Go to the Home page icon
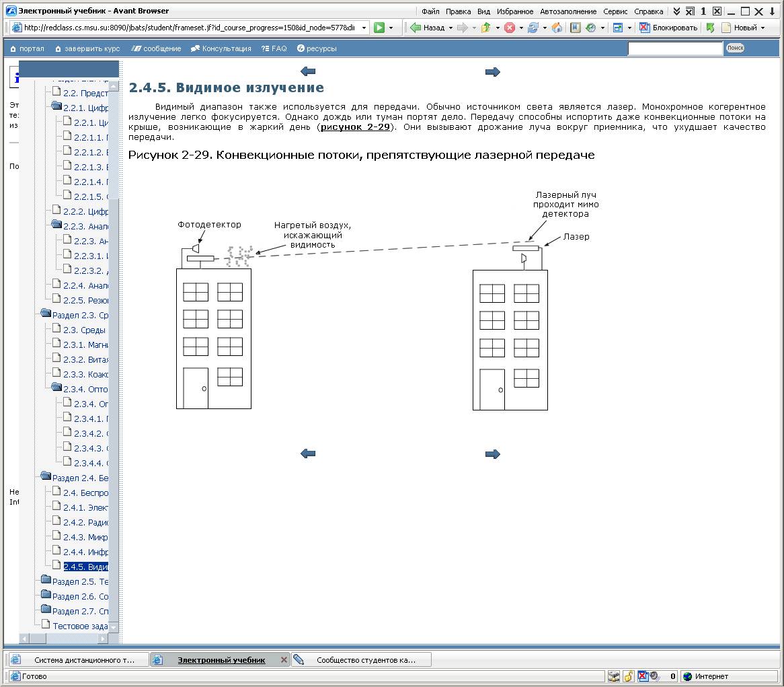Screen dimensions: 784x687 (x=557, y=28)
